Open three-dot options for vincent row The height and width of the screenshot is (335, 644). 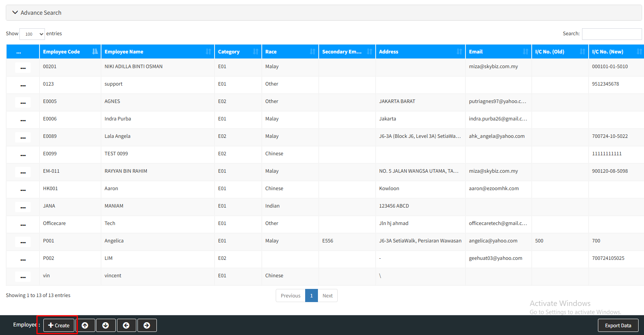[x=23, y=277]
